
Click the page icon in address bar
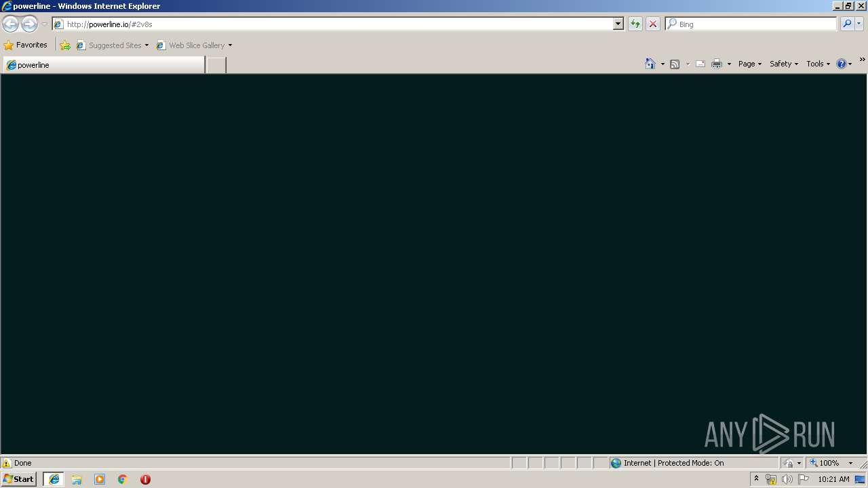click(x=59, y=24)
